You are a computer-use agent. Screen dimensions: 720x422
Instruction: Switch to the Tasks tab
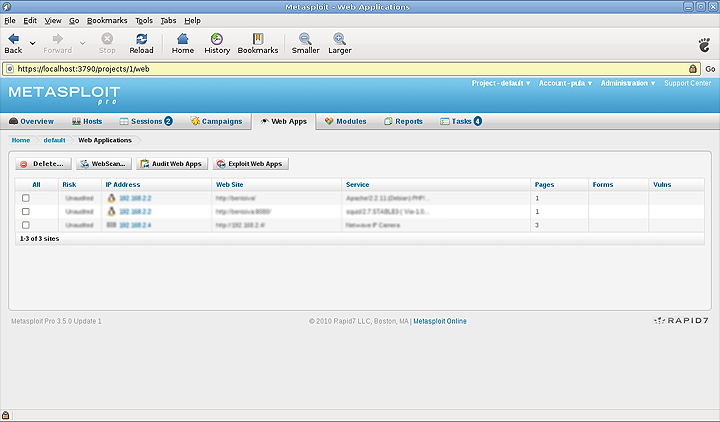point(461,121)
